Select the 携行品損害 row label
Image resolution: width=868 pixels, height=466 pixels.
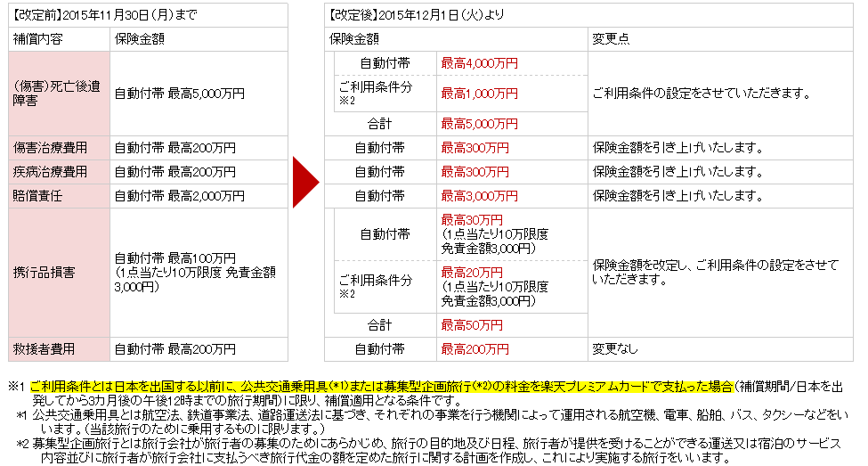(x=60, y=273)
